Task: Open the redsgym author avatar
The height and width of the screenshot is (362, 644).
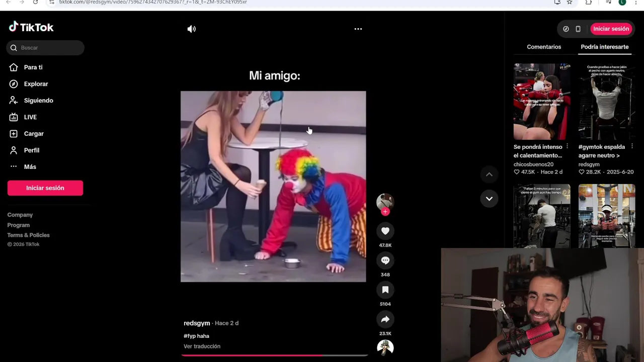Action: pyautogui.click(x=385, y=202)
